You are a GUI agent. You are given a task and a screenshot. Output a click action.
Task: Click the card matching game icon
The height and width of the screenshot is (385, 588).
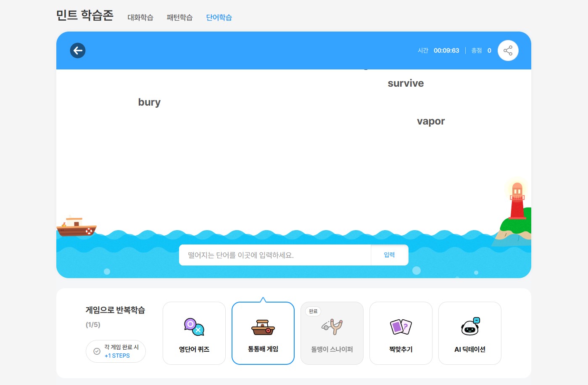click(x=401, y=327)
